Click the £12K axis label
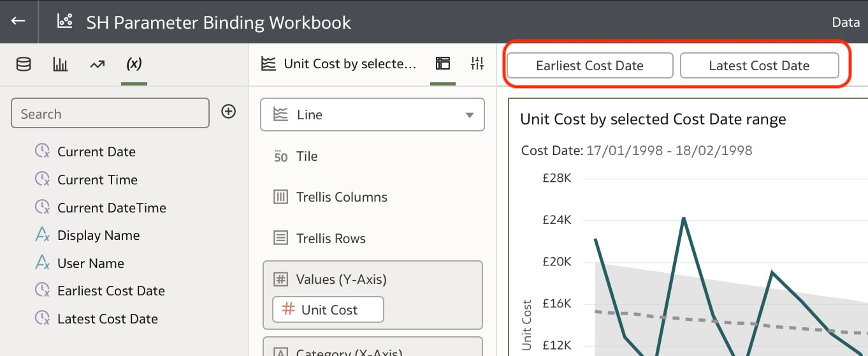The width and height of the screenshot is (868, 356). point(556,346)
